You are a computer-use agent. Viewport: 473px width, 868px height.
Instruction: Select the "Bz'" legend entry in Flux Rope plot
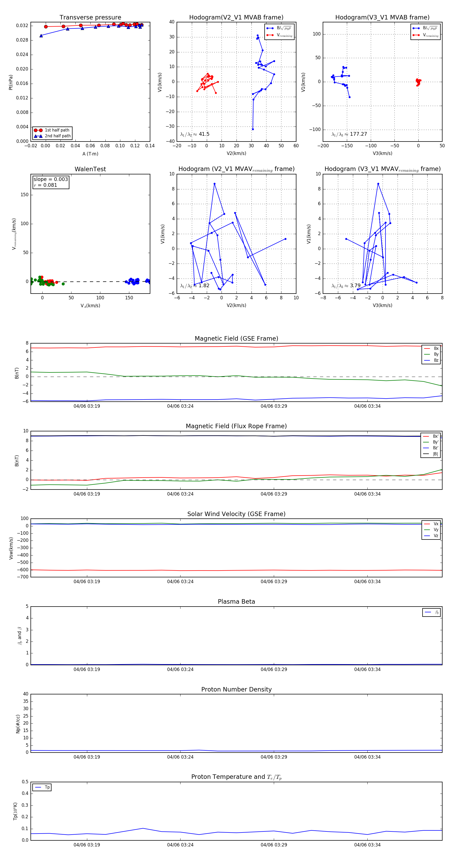tap(431, 448)
